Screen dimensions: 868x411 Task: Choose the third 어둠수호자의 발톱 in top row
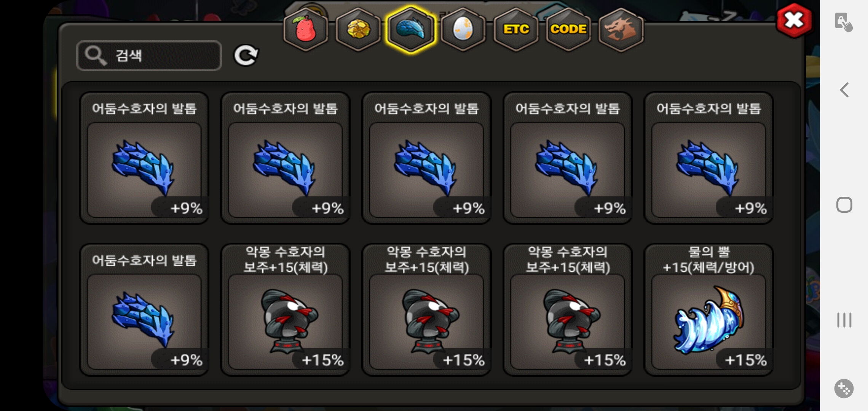click(x=426, y=158)
